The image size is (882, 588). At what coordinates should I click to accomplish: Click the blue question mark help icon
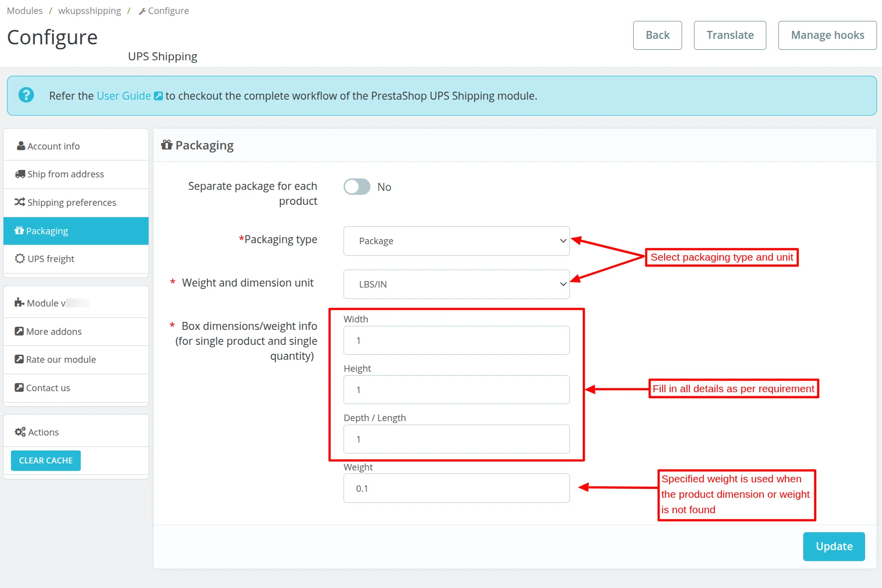26,95
